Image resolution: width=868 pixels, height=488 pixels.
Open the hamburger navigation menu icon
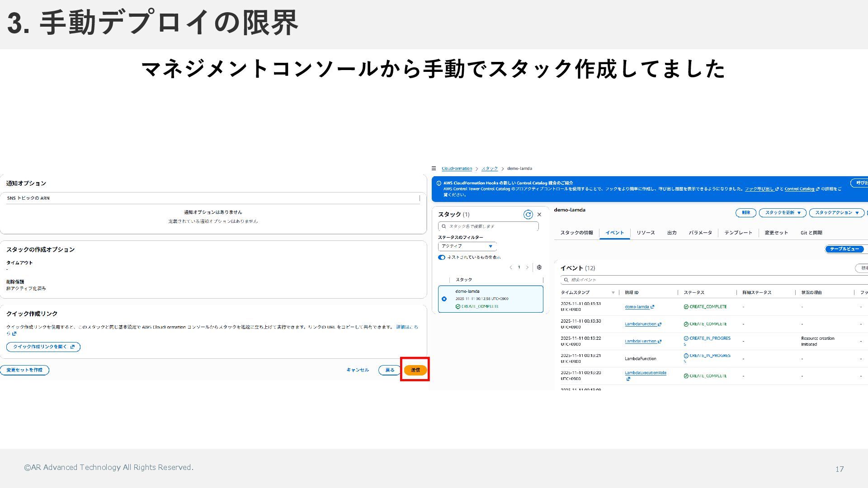tap(434, 169)
